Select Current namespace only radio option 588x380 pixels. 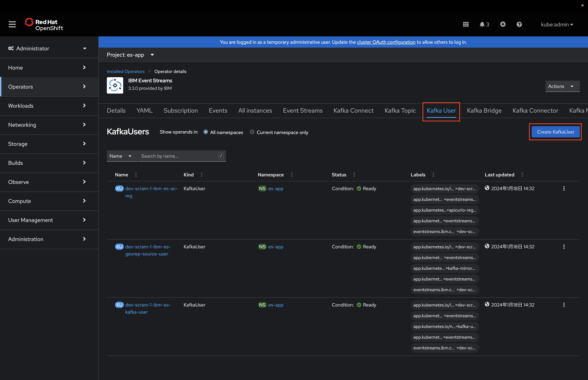[252, 132]
